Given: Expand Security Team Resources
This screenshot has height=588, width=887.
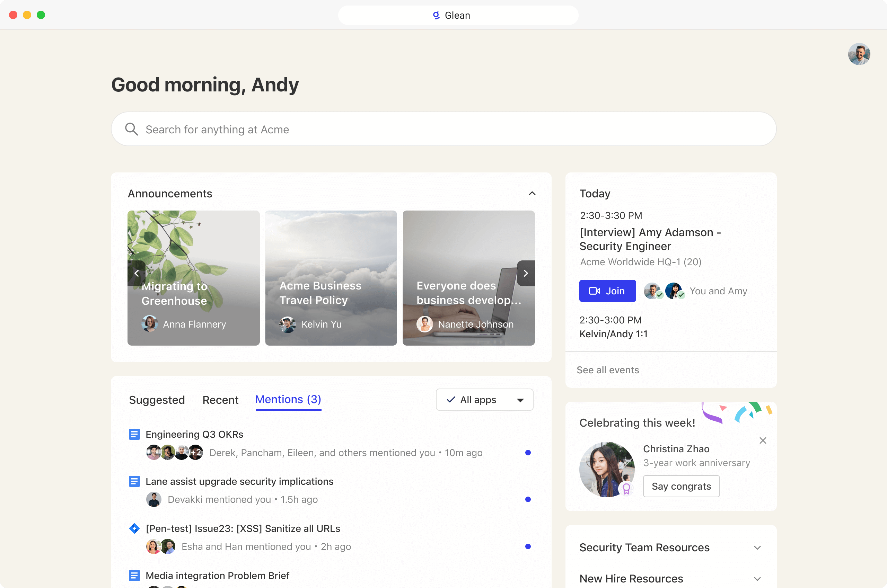Looking at the screenshot, I should pyautogui.click(x=757, y=547).
